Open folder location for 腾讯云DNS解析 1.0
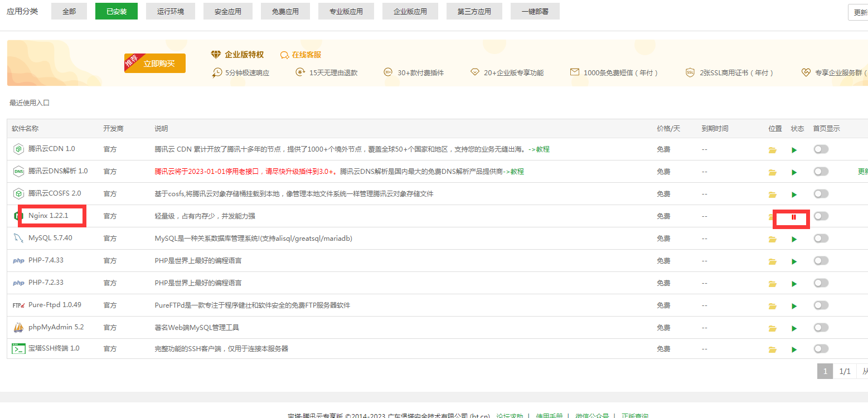This screenshot has width=868, height=418. 772,172
